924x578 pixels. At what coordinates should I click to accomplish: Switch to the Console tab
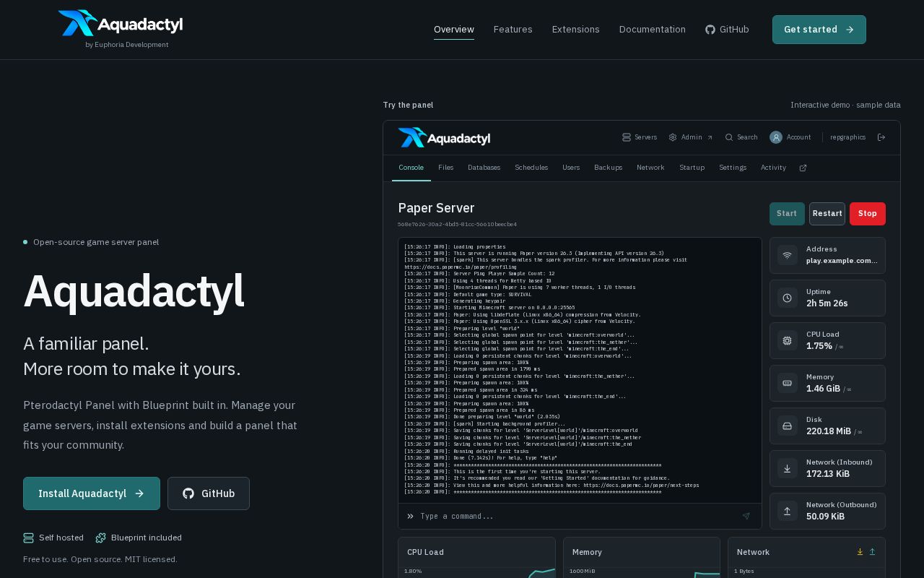(411, 168)
